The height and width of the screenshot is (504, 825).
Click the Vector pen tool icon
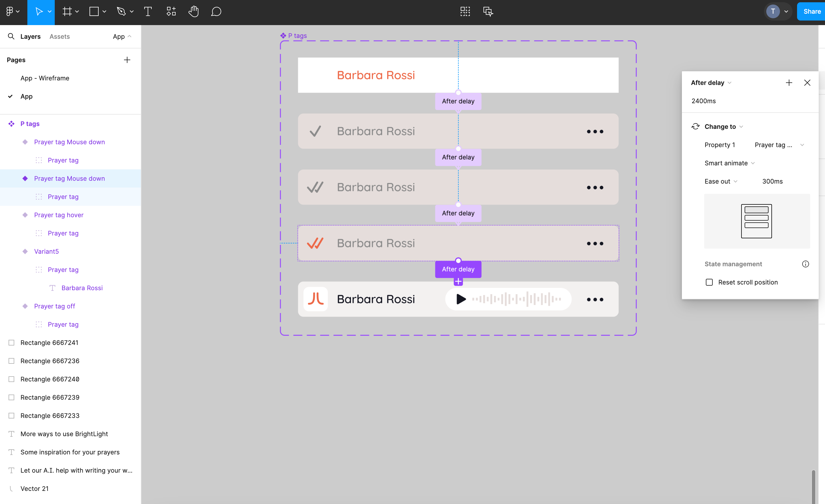120,11
